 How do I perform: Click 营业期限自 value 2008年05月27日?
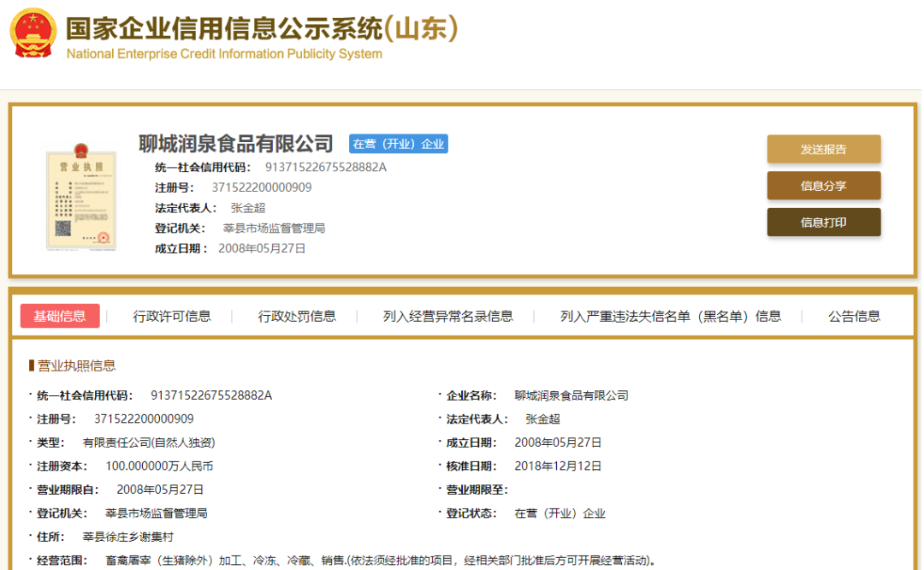pos(160,490)
